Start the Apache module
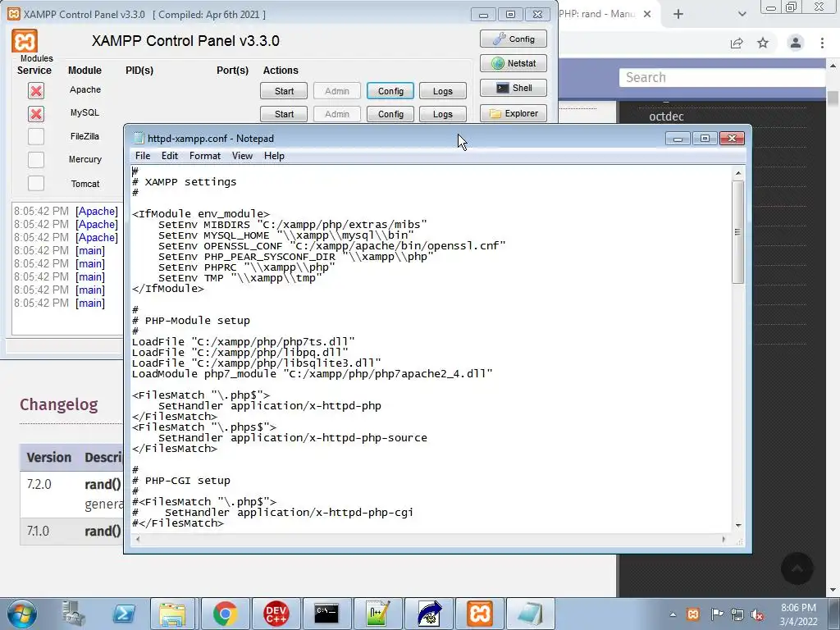Viewport: 840px width, 630px height. click(284, 91)
